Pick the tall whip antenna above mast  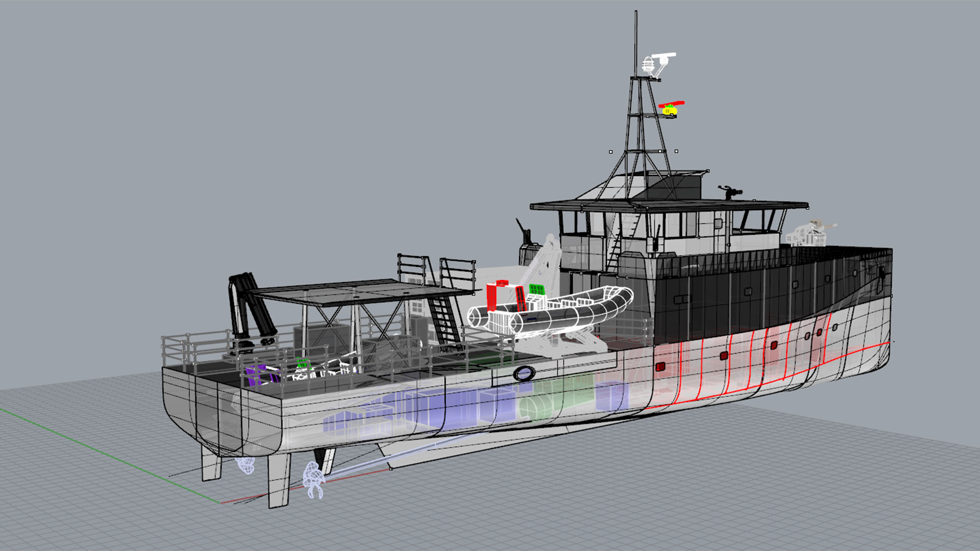click(x=635, y=43)
